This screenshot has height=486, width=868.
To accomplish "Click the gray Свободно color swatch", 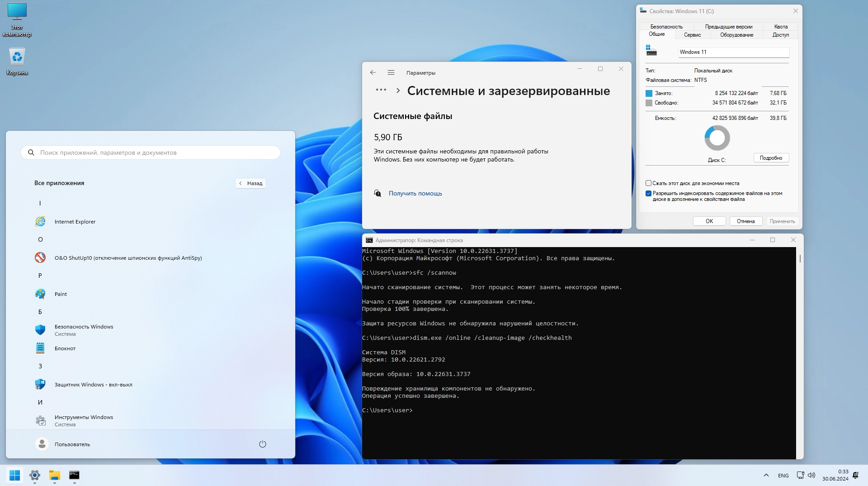I will (649, 103).
